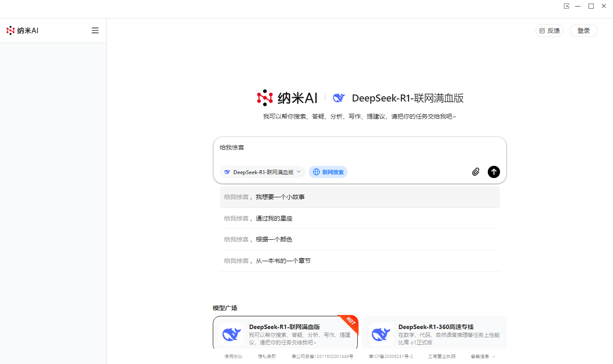Click the 纳米AI logo in sidebar
The image size is (613, 364).
22,31
